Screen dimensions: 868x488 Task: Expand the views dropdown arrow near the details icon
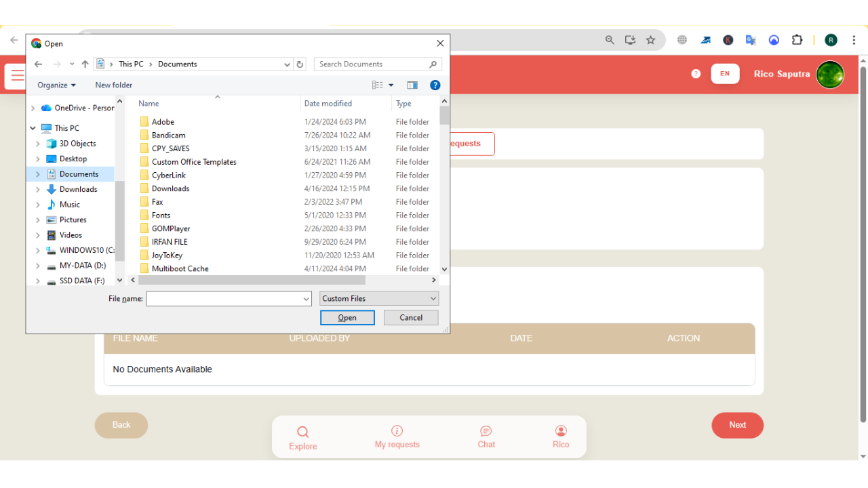[390, 85]
